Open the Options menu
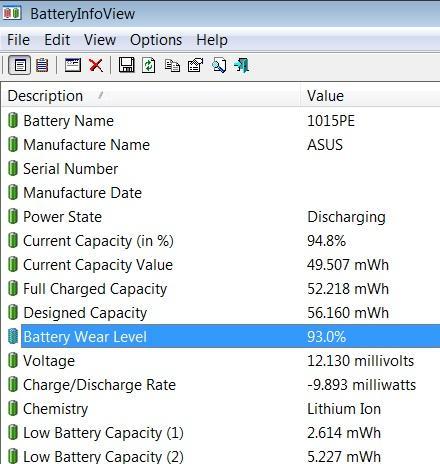This screenshot has height=464, width=440. (156, 40)
